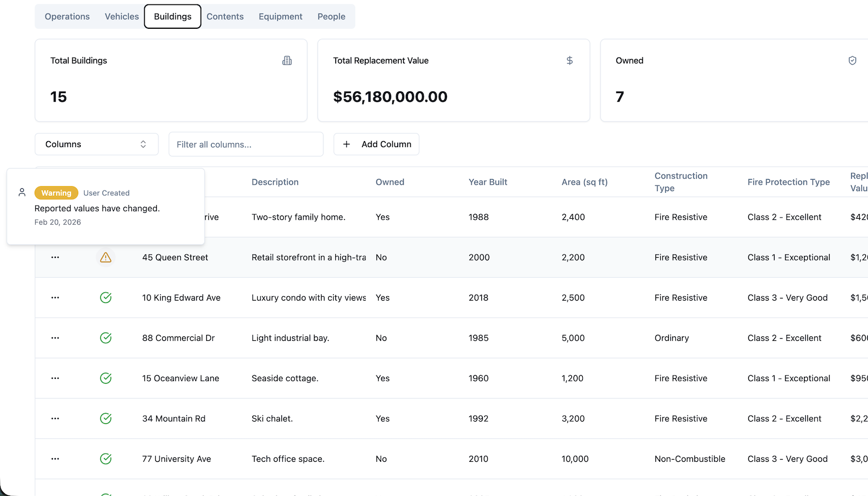This screenshot has height=496, width=868.
Task: Click the green check status for 34 Mountain Rd
Action: 106,418
